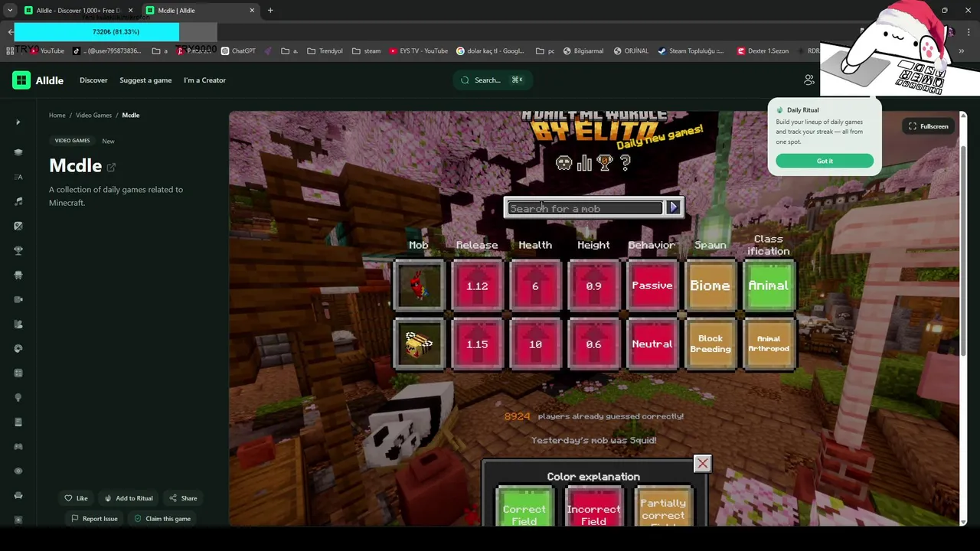Open the Discover menu item
The image size is (980, 551).
[x=93, y=80]
